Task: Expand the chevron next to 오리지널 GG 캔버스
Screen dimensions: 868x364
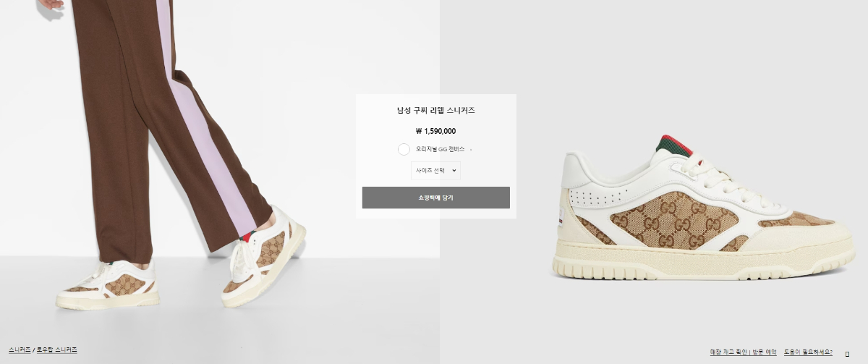Action: coord(471,150)
